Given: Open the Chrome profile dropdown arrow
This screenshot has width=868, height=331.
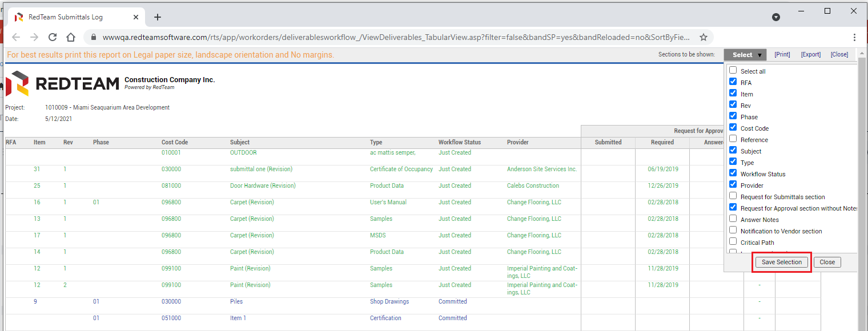Looking at the screenshot, I should (776, 17).
